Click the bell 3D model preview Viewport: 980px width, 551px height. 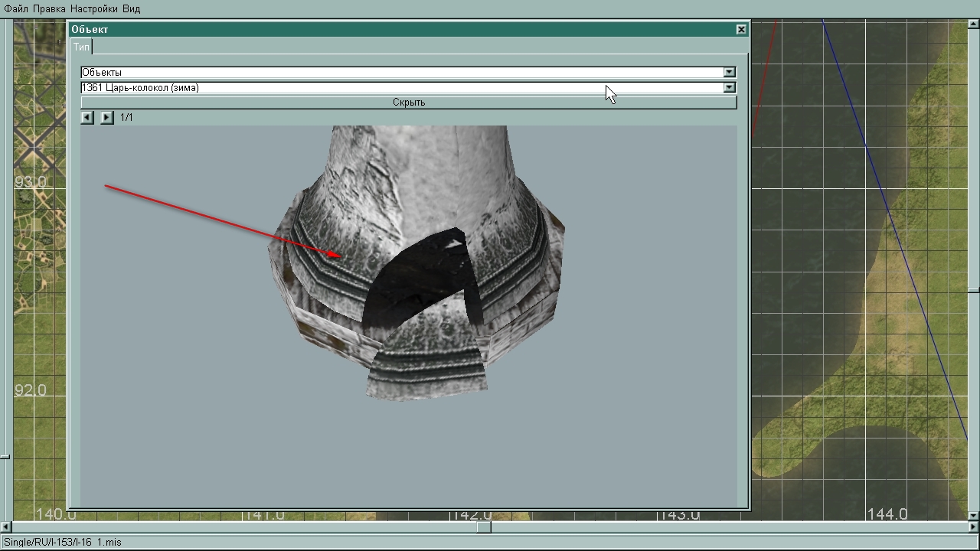417,260
